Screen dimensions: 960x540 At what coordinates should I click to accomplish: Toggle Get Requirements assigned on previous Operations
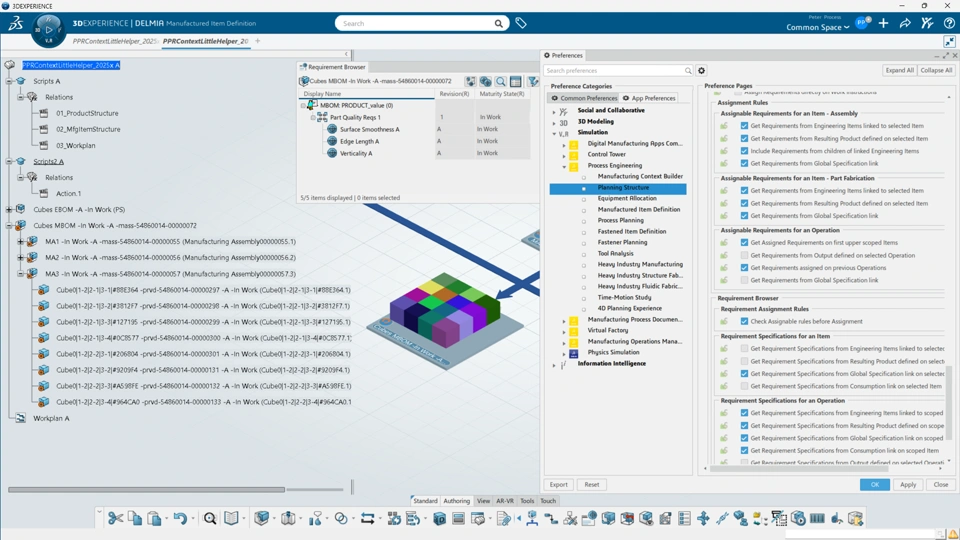click(744, 268)
